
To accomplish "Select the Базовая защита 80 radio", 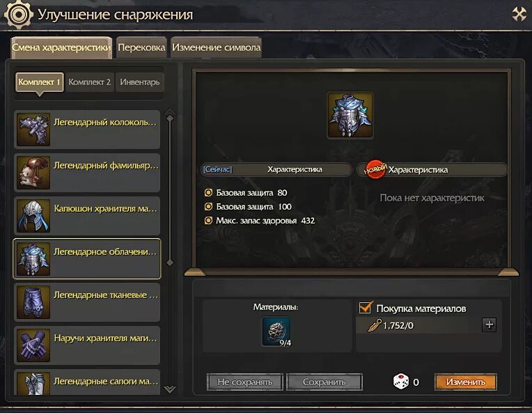I will pyautogui.click(x=208, y=193).
